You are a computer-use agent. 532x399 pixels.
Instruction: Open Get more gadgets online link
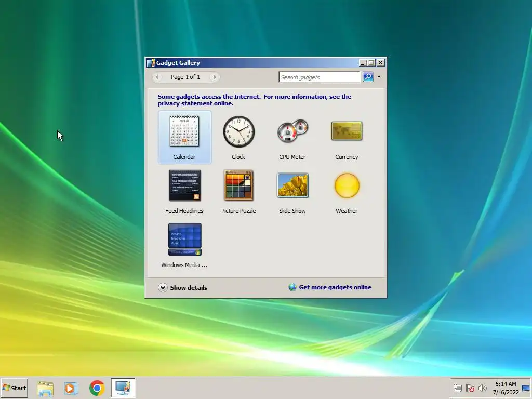click(335, 287)
